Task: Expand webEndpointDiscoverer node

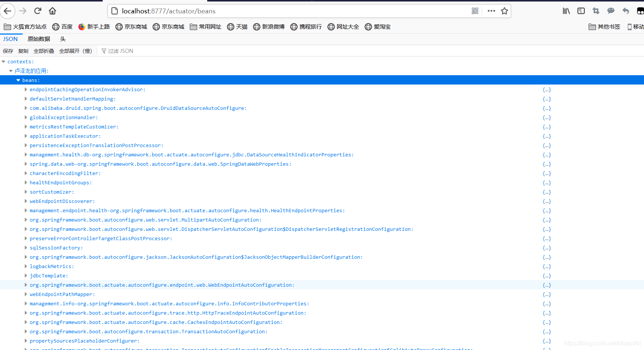Action: tap(26, 201)
